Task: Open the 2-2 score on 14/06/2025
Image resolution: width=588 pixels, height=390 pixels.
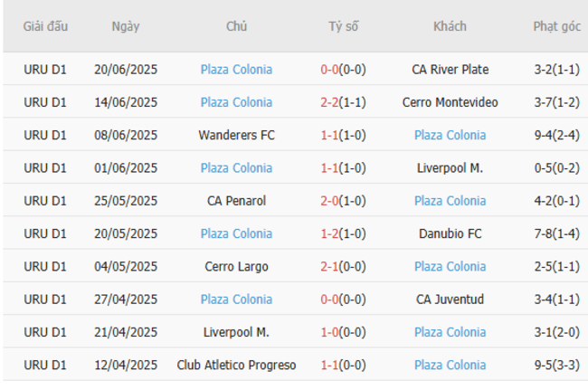Action: pyautogui.click(x=329, y=102)
